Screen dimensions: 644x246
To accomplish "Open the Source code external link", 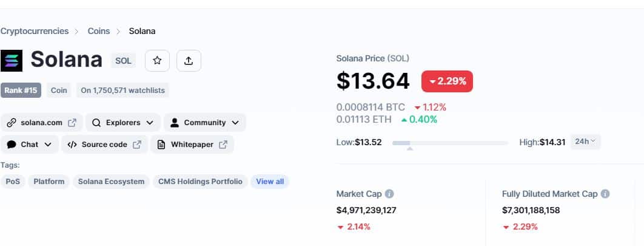I will tap(104, 145).
